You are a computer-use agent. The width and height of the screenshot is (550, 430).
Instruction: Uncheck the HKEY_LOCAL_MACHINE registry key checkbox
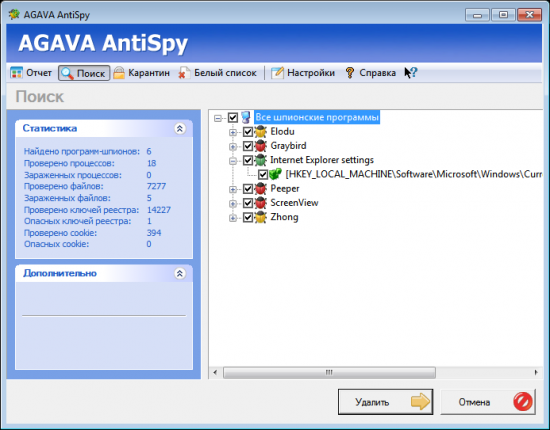(x=263, y=174)
